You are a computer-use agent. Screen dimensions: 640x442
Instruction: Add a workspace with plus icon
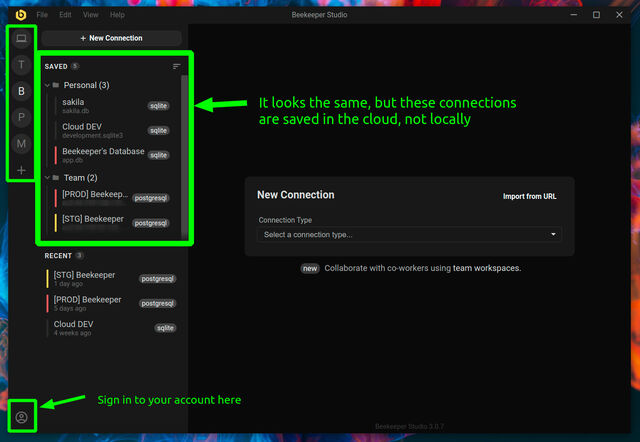click(x=21, y=170)
